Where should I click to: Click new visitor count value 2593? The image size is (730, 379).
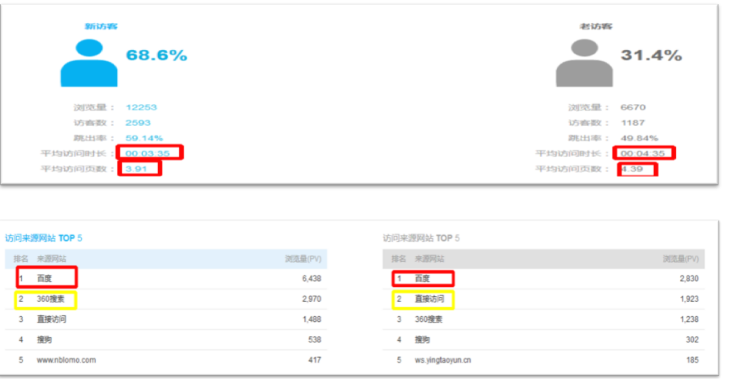coord(138,122)
